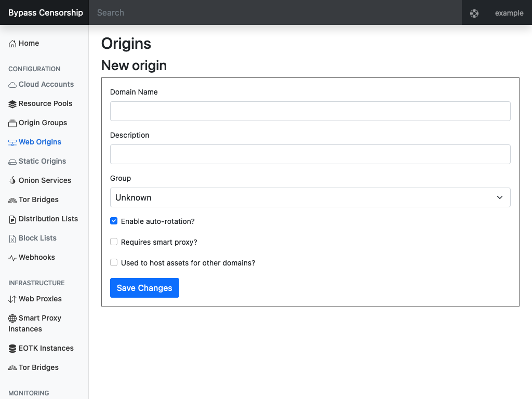Click the Home house icon in sidebar
Image resolution: width=532 pixels, height=399 pixels.
tap(12, 44)
